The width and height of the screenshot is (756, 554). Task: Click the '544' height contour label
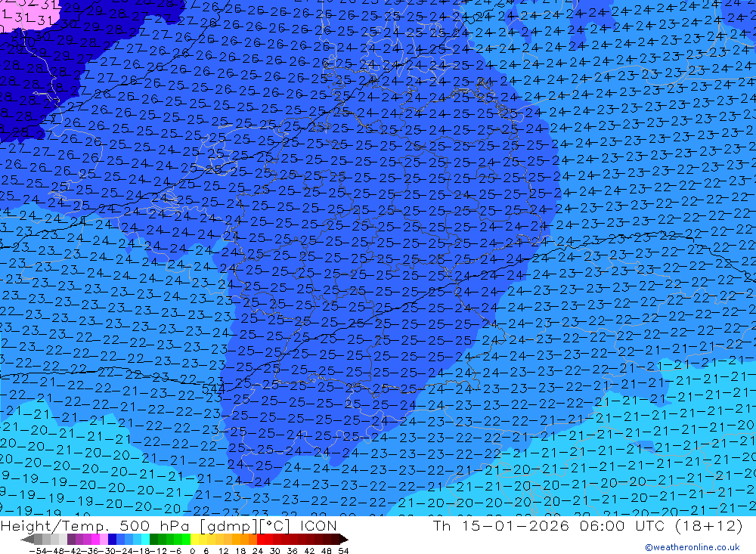(212, 388)
